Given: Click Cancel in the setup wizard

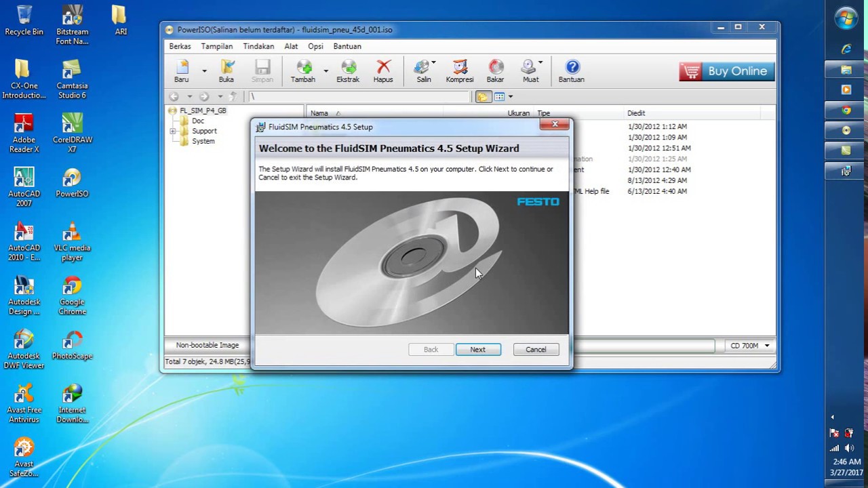Looking at the screenshot, I should click(x=536, y=350).
